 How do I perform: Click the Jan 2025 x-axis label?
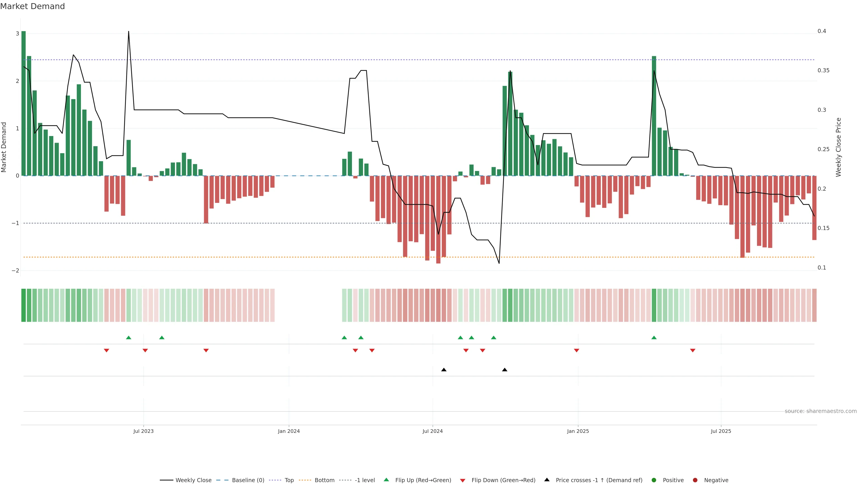pos(578,431)
